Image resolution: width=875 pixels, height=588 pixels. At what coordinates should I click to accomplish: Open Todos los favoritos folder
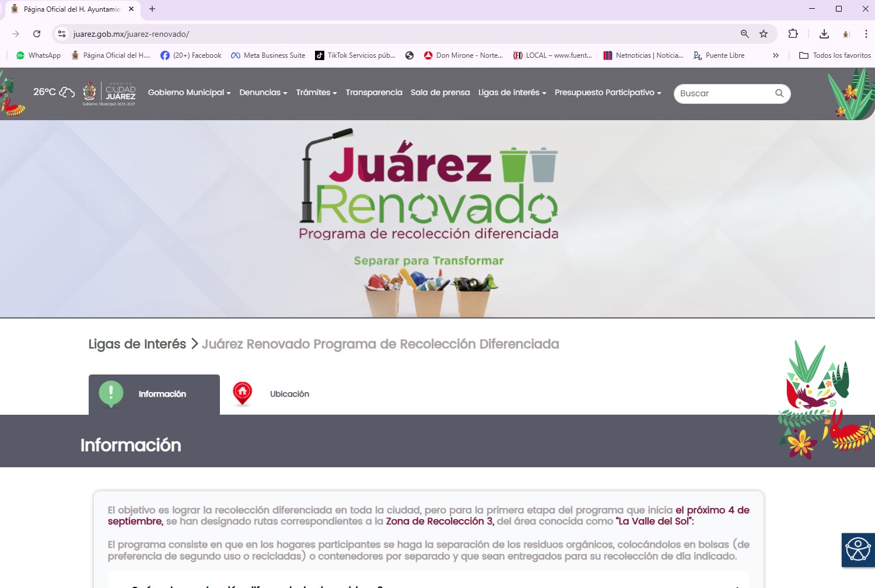point(835,55)
